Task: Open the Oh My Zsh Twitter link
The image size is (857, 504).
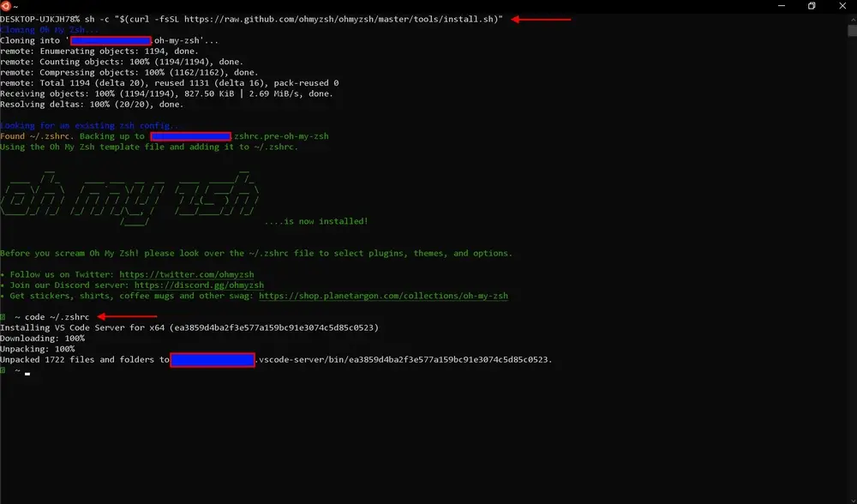Action: 186,274
